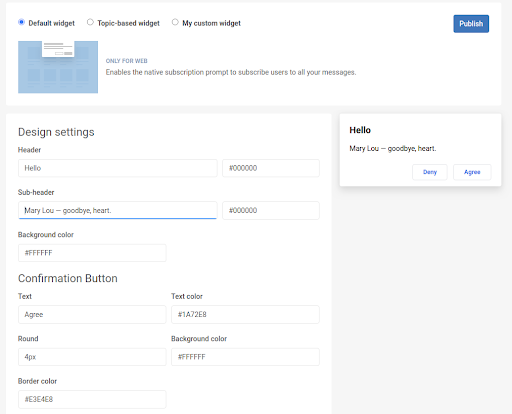Click the Sub-header color hex field
The image size is (512, 414).
271,210
